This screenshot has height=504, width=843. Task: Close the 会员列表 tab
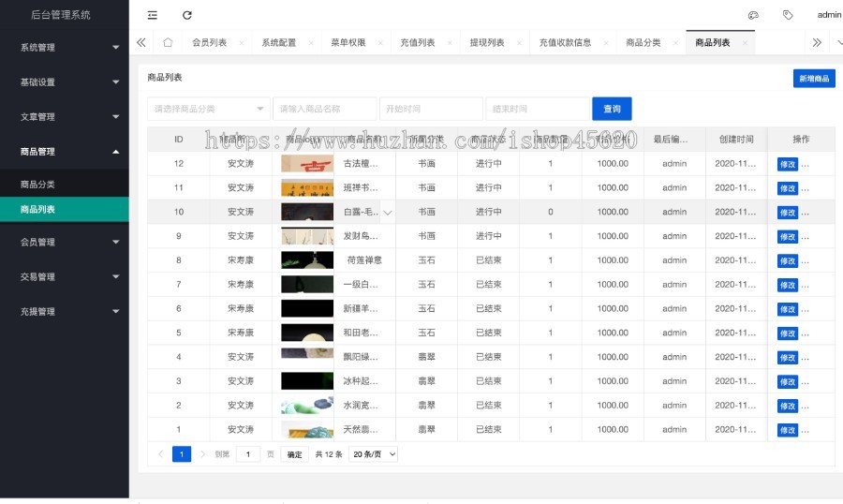pos(242,43)
